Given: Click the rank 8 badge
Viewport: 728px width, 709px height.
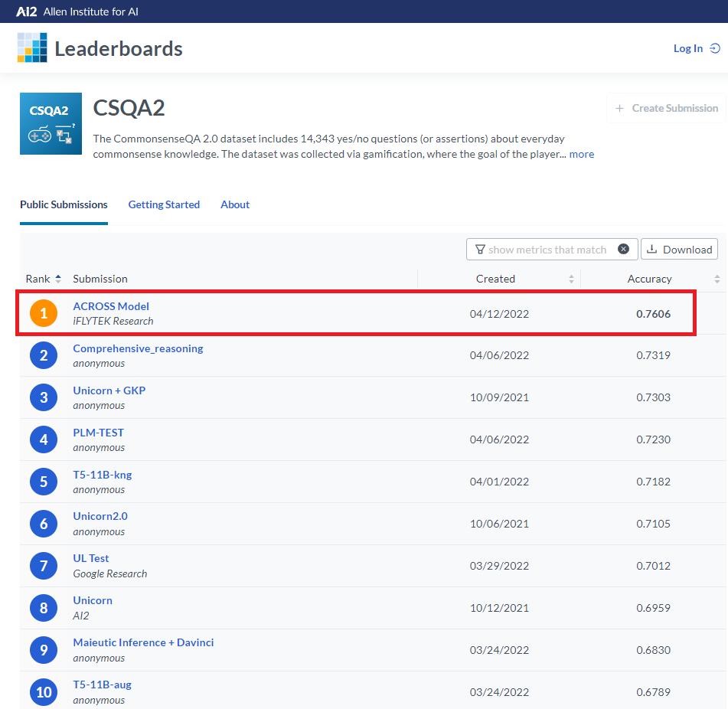Looking at the screenshot, I should [x=44, y=608].
